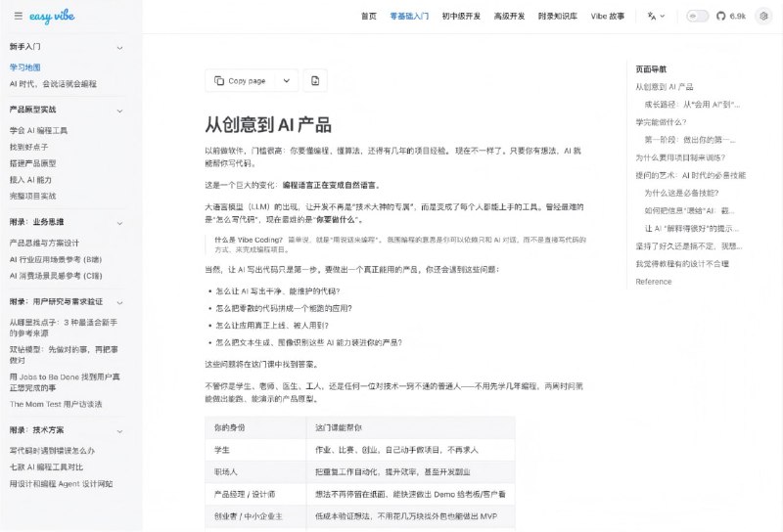Toggle dark mode appearance switch
783x532 pixels.
698,16
